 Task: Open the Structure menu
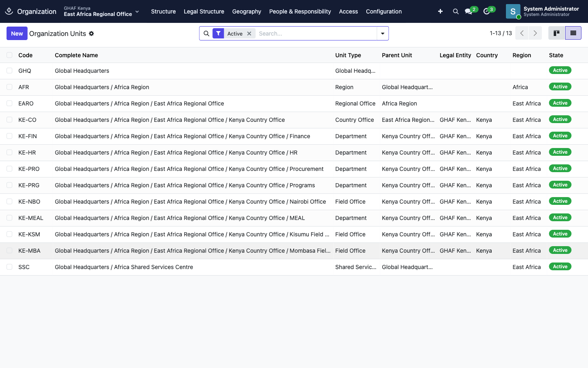pos(163,11)
